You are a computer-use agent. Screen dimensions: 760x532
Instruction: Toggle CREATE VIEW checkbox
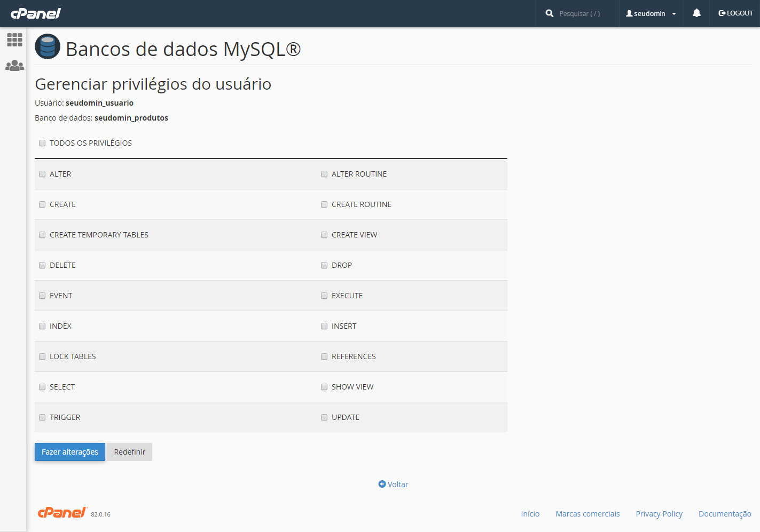point(324,235)
